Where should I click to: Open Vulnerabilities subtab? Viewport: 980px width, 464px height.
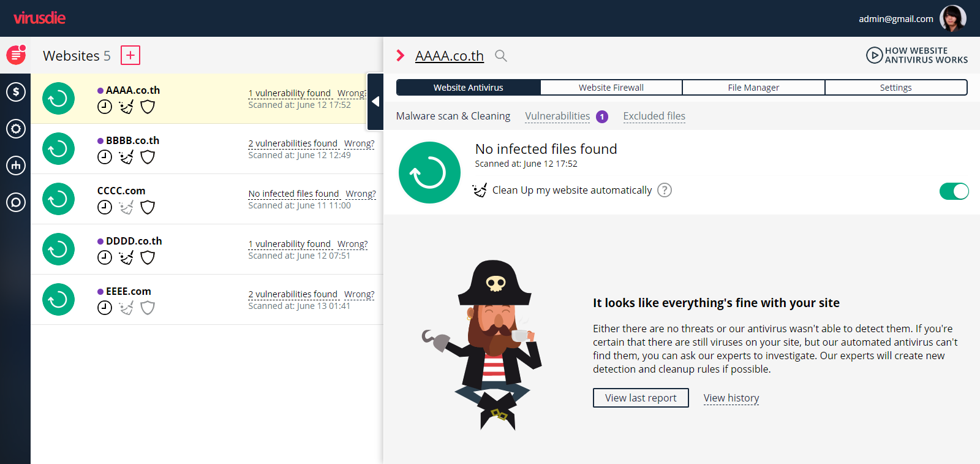[x=557, y=116]
